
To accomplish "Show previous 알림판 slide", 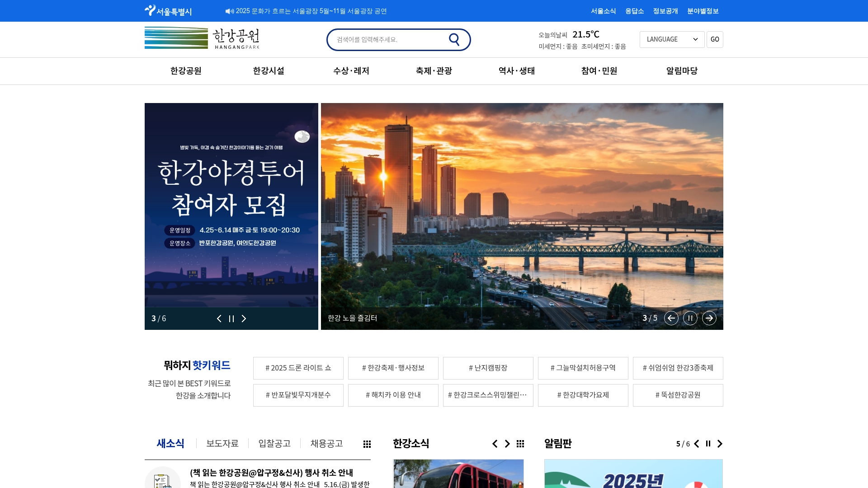I will [x=697, y=444].
